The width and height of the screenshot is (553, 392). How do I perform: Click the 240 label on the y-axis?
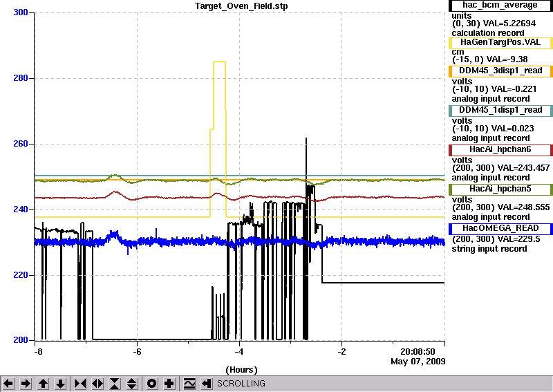coord(21,209)
